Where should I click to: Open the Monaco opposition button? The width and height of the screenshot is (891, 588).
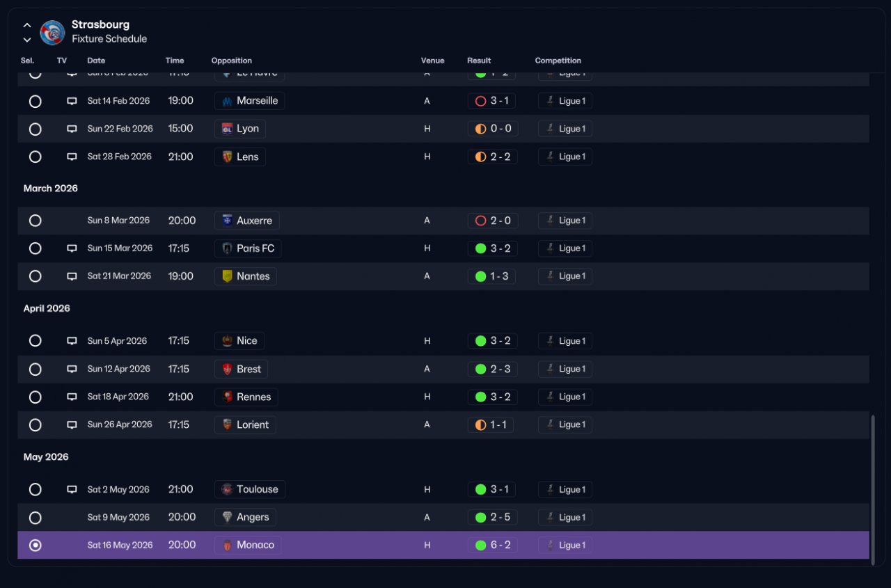pos(248,545)
